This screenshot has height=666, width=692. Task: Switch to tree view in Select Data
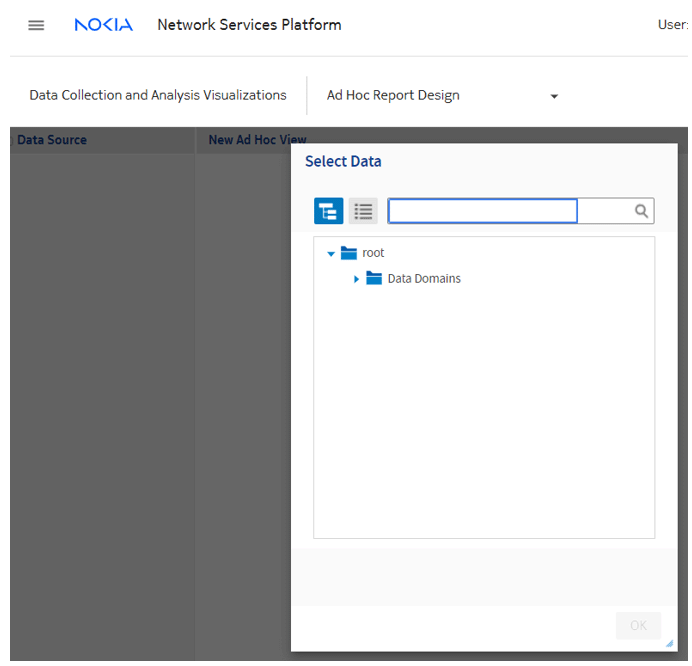[x=329, y=211]
